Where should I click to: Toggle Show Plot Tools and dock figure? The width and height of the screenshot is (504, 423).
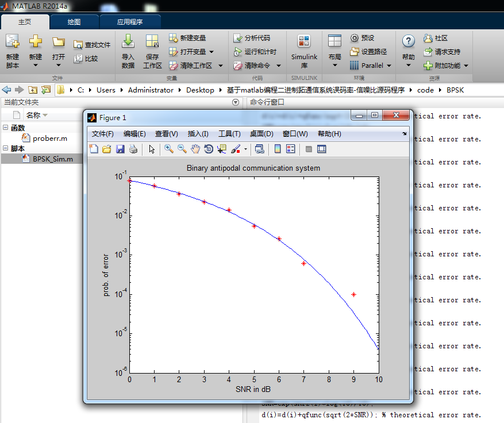(x=322, y=149)
